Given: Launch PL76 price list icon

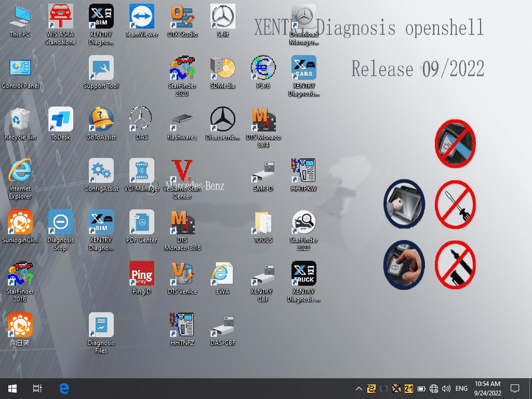Looking at the screenshot, I should 263,72.
